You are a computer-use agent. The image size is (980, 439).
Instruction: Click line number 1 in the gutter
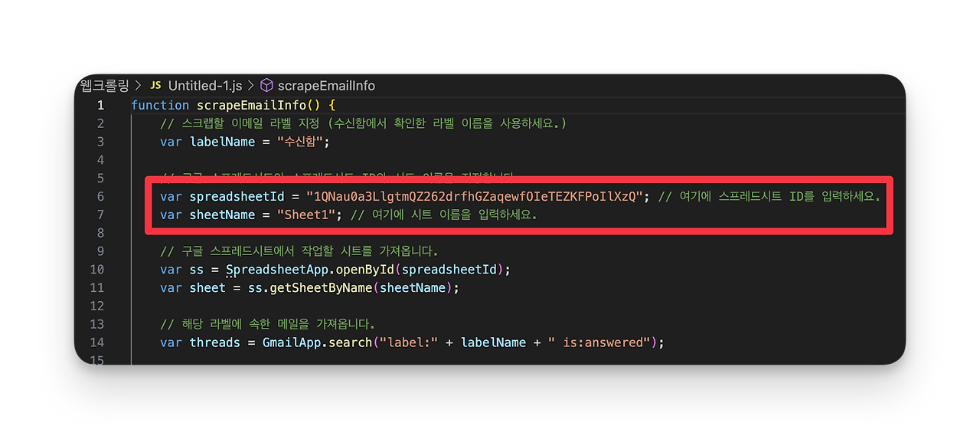(x=100, y=105)
